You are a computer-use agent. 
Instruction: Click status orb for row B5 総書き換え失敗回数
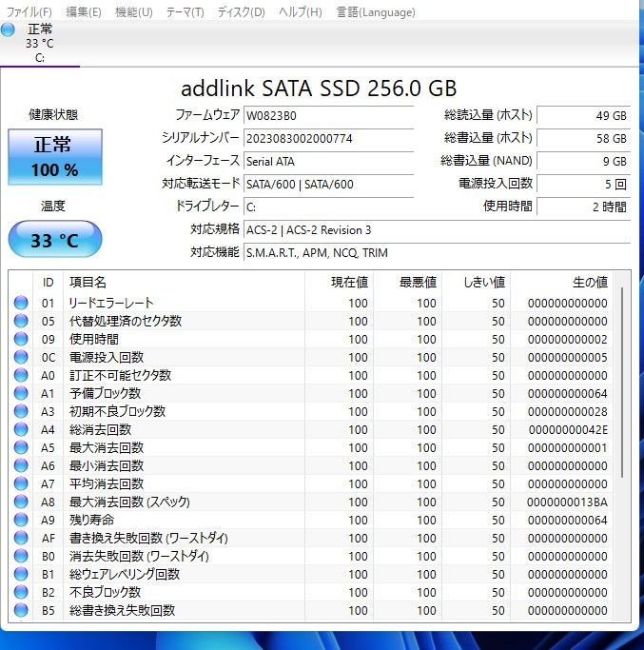pos(21,610)
